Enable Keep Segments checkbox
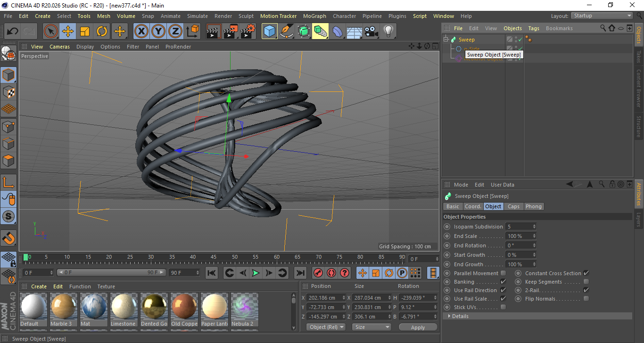This screenshot has height=343, width=644. click(x=586, y=282)
